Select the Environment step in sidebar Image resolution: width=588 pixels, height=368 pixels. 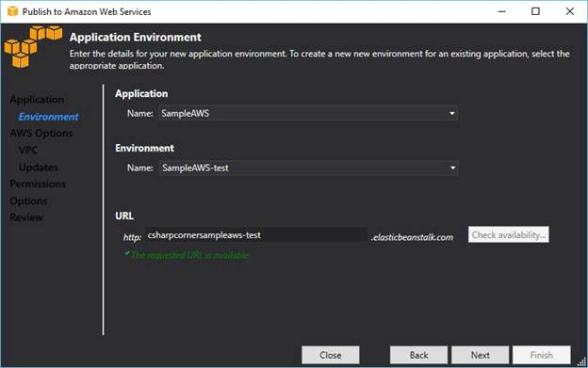(x=48, y=117)
